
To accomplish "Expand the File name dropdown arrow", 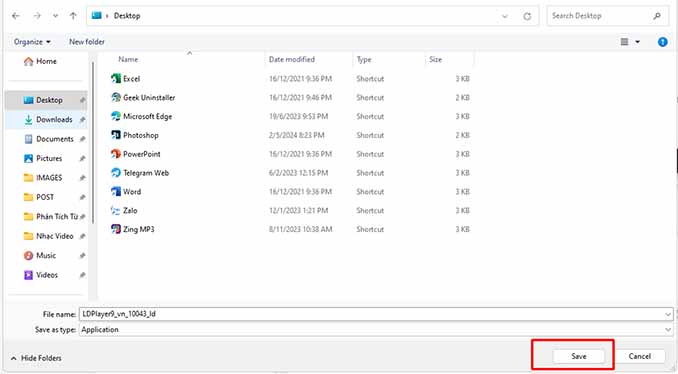I will (668, 314).
